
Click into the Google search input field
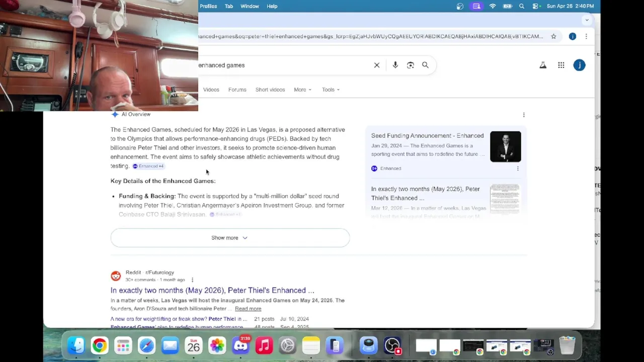coord(284,65)
